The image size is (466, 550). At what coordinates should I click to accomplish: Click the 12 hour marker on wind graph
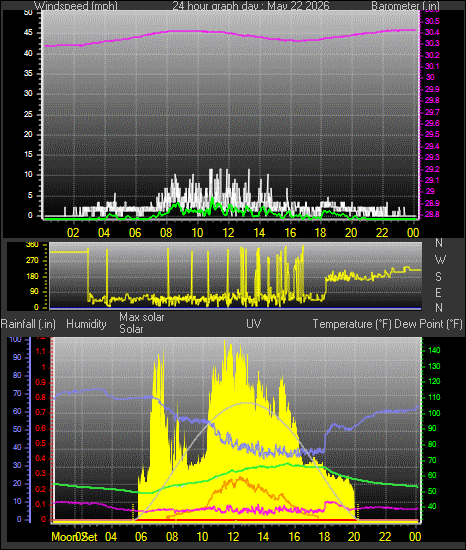point(228,233)
